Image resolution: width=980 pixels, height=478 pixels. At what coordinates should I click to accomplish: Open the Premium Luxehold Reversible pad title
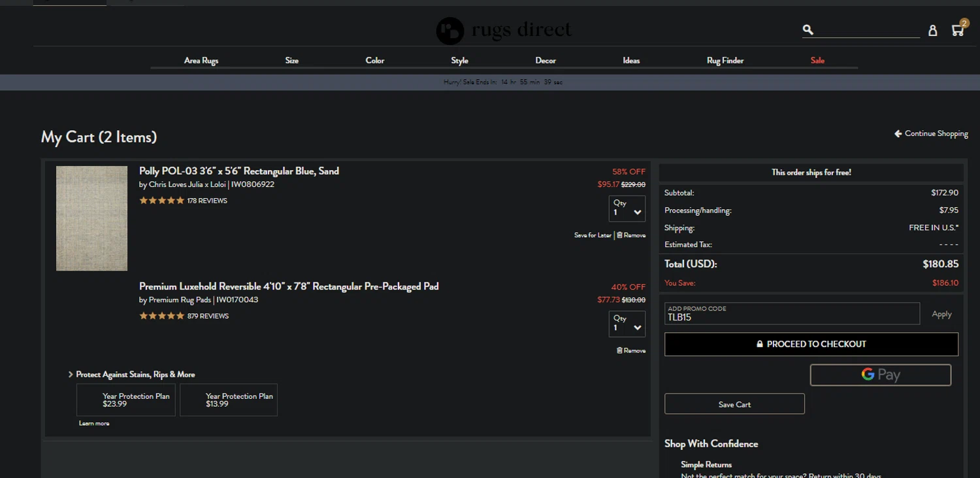289,286
